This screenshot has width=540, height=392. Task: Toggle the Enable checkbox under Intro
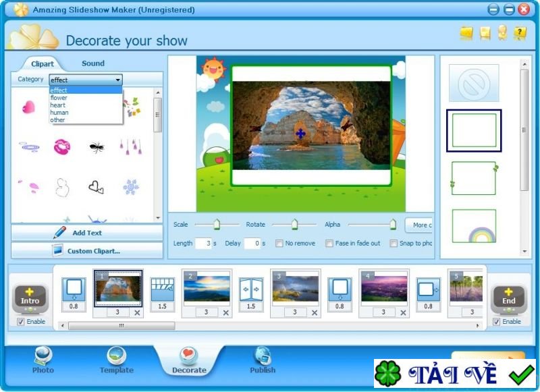(21, 322)
